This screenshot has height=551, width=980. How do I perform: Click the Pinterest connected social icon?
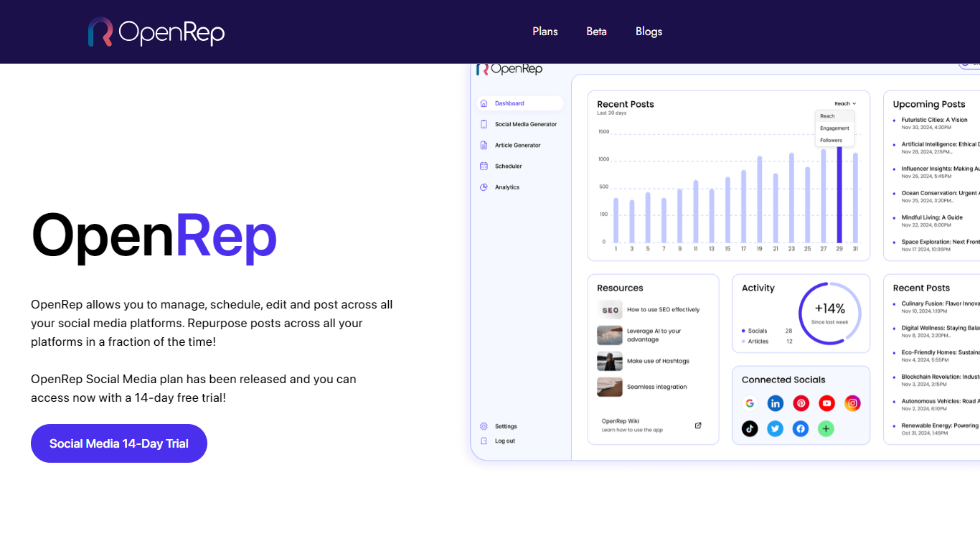tap(801, 403)
